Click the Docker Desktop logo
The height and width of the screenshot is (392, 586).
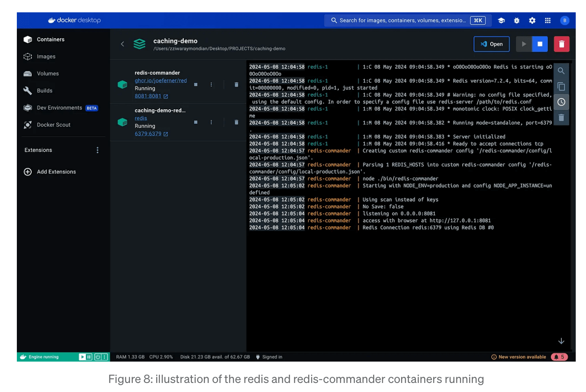tap(74, 20)
